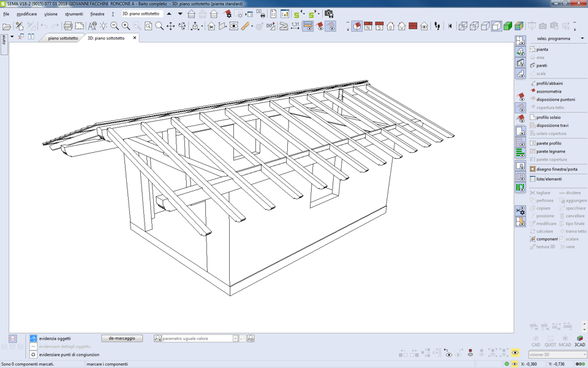This screenshot has height=368, width=588.
Task: Open the file folder icon
Action: (7, 26)
